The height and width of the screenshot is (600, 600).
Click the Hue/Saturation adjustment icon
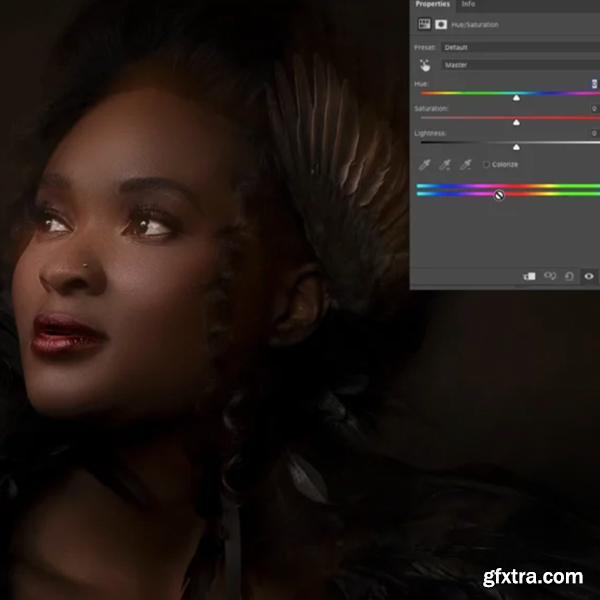click(423, 24)
